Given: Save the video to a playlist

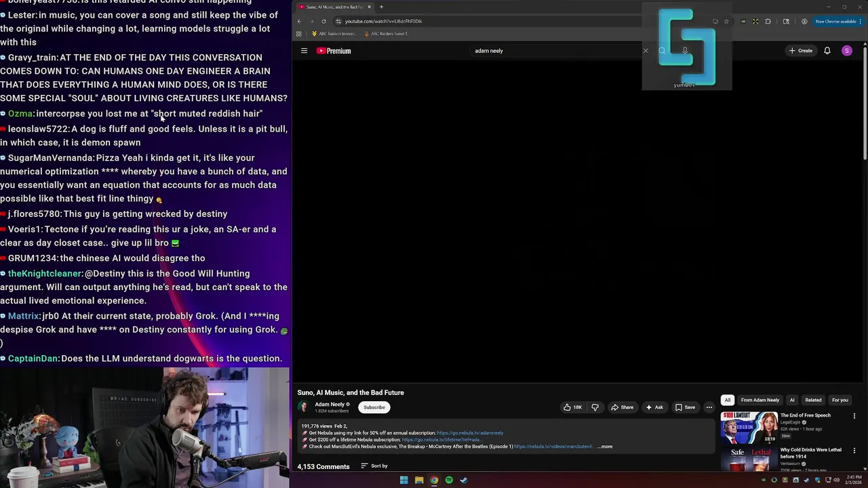Looking at the screenshot, I should coord(685,407).
